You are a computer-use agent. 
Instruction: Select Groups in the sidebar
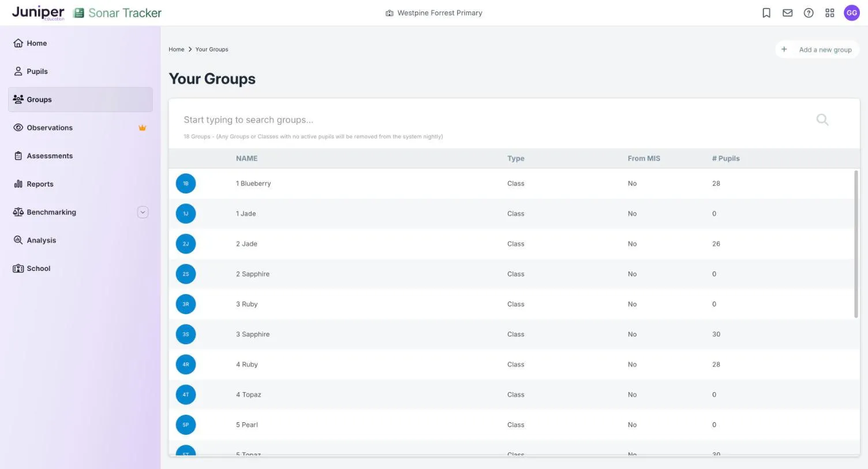80,99
